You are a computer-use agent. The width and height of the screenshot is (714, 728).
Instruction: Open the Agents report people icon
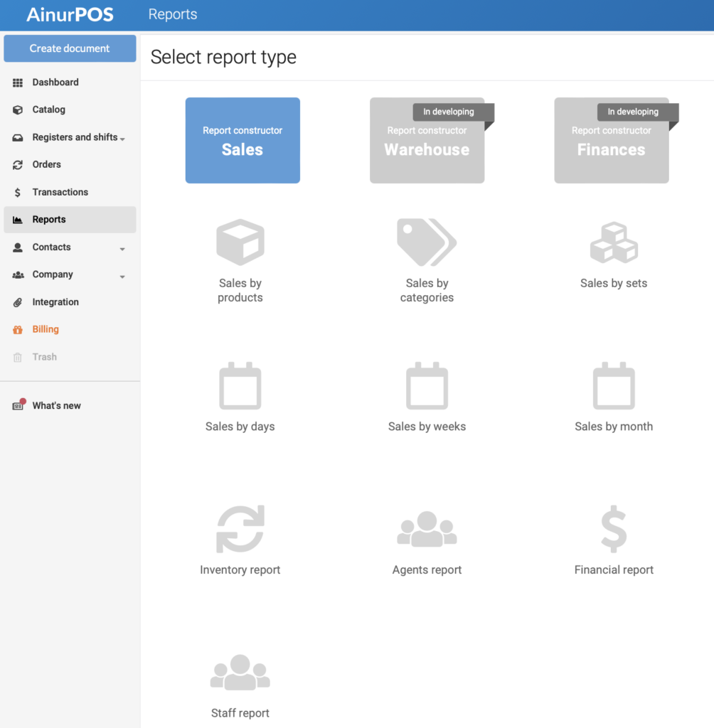point(427,529)
